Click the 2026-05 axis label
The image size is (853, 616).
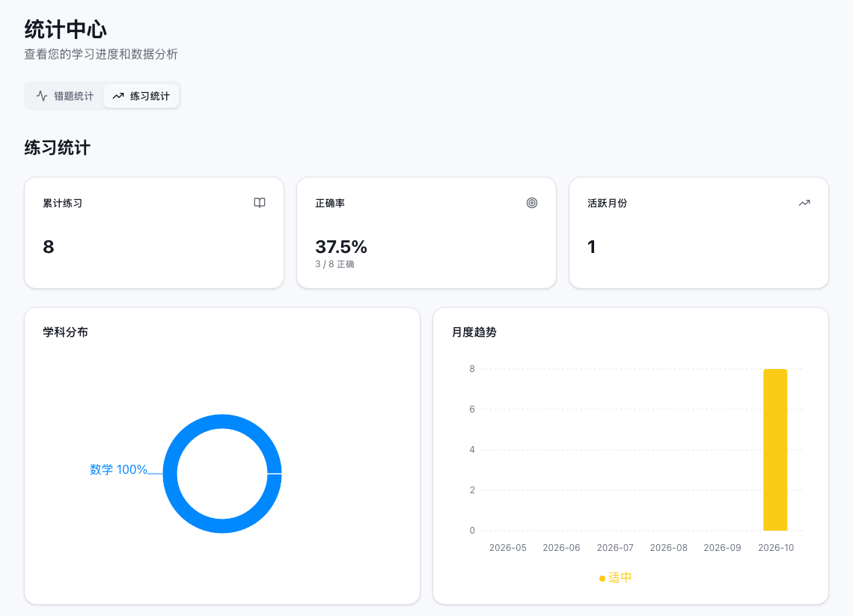(507, 547)
